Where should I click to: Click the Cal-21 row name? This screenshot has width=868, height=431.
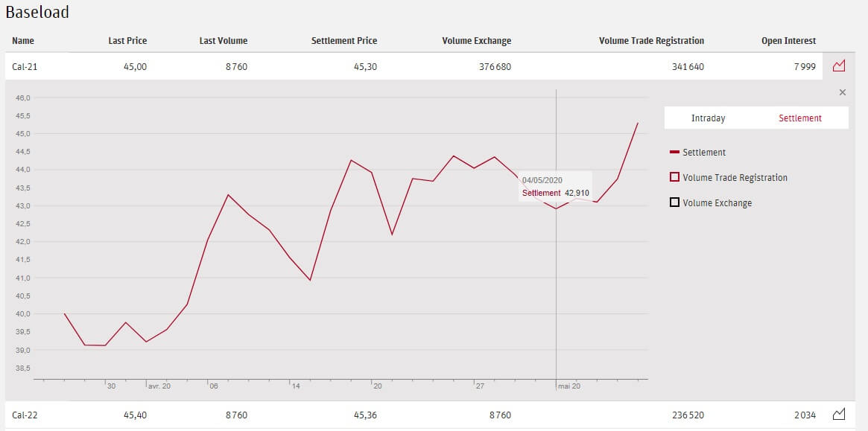click(x=25, y=67)
